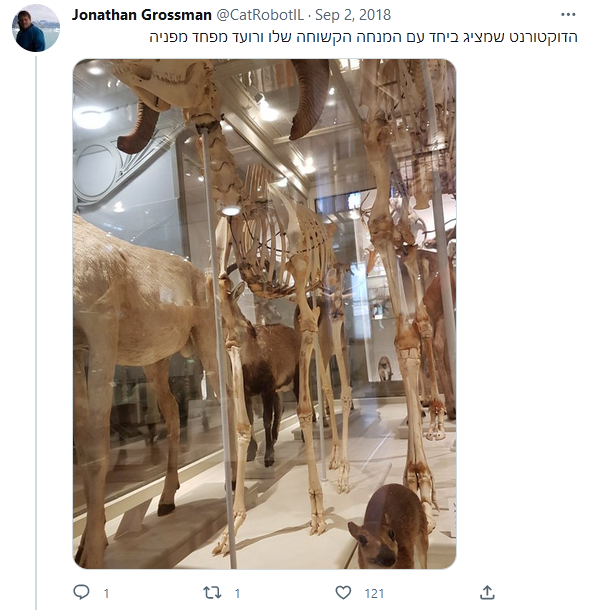Click the ram skull in the photo

[165, 84]
